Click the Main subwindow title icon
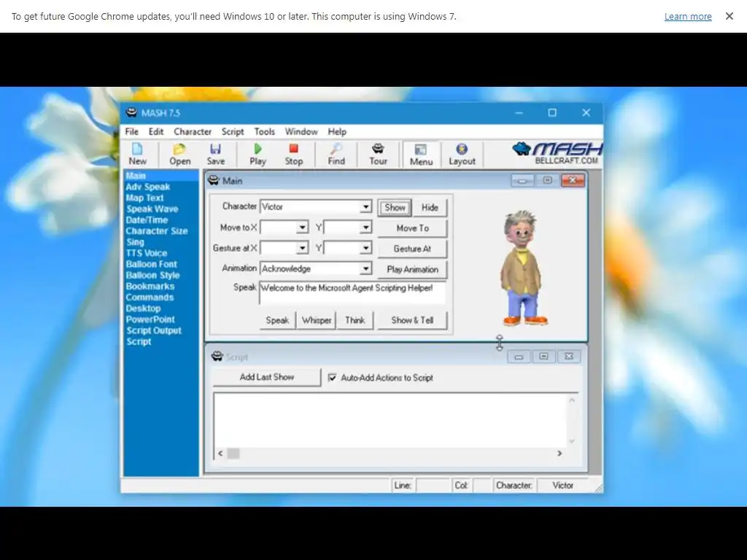Screen dimensions: 747x560 pos(214,181)
